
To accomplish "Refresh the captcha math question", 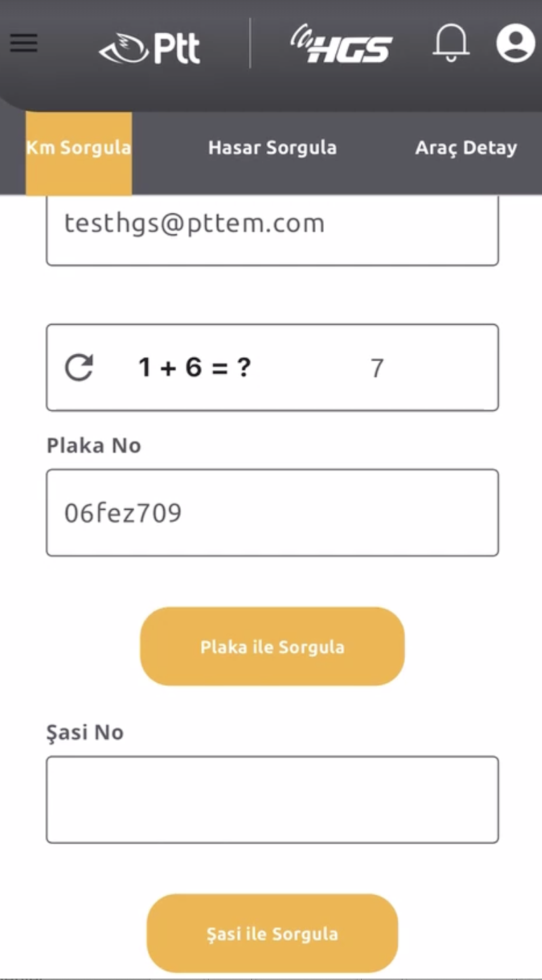I will 79,367.
